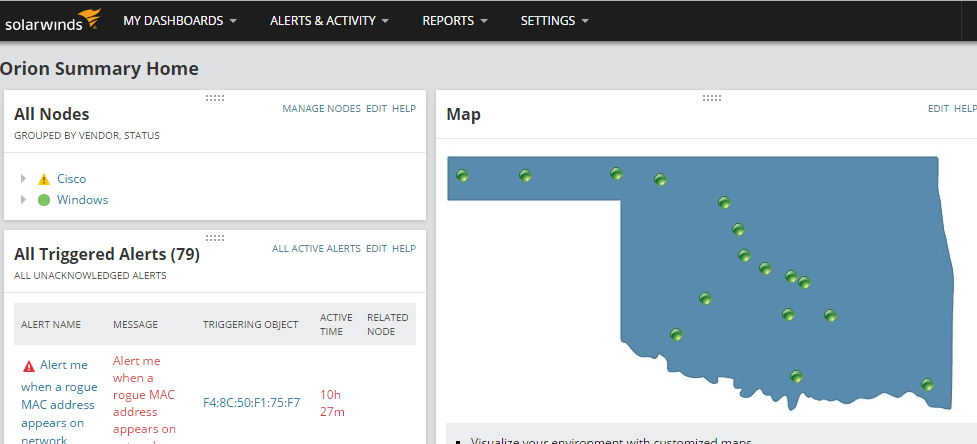
Task: Click the MESSAGE column header
Action: pyautogui.click(x=135, y=324)
